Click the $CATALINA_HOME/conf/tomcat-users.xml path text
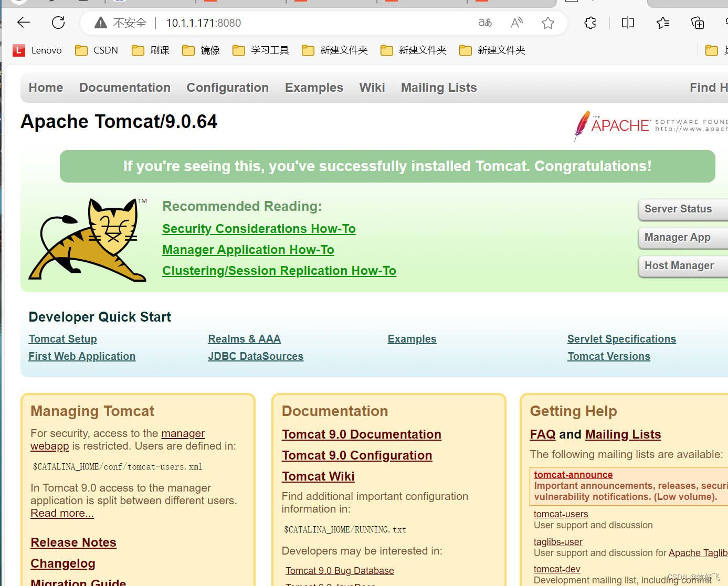 click(118, 466)
